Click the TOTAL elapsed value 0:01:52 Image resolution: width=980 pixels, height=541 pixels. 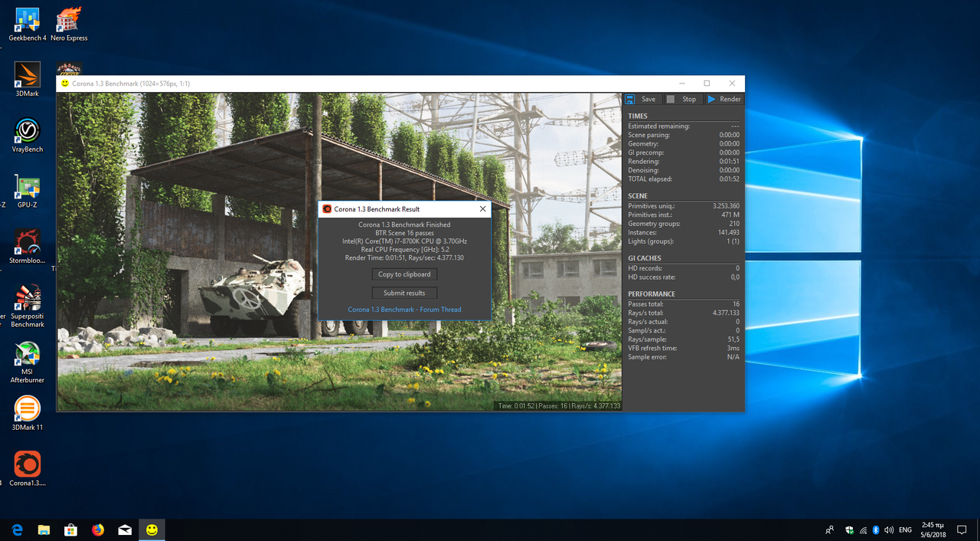[729, 179]
